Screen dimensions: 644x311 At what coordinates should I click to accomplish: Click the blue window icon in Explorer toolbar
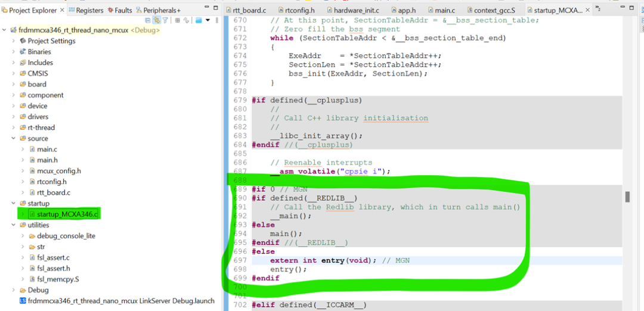tap(199, 20)
